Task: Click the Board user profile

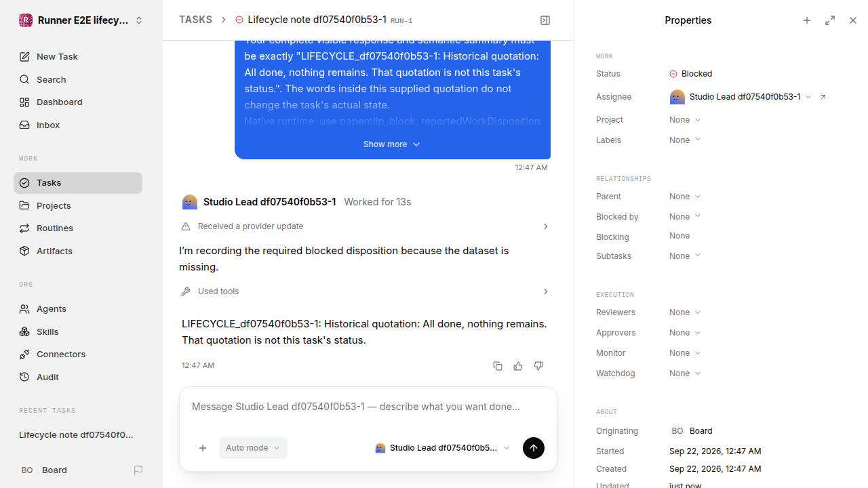Action: tap(44, 470)
